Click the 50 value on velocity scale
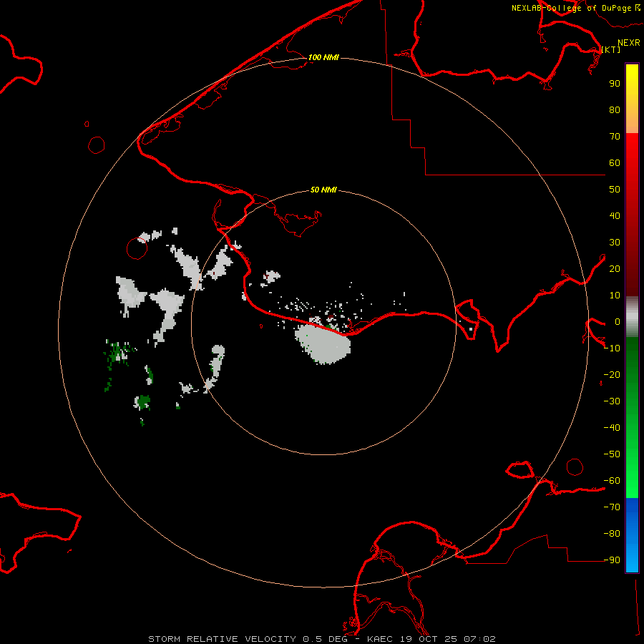 click(x=615, y=190)
